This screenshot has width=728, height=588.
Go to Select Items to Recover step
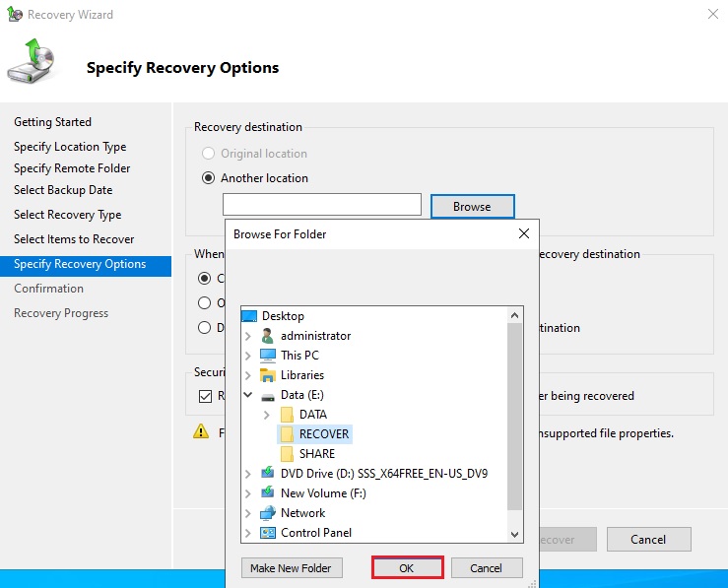point(74,239)
